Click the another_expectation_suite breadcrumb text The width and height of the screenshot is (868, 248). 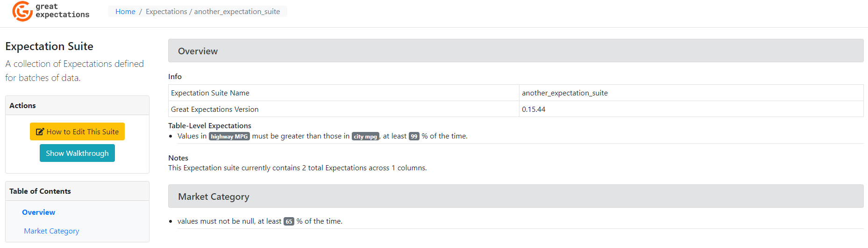pyautogui.click(x=237, y=12)
